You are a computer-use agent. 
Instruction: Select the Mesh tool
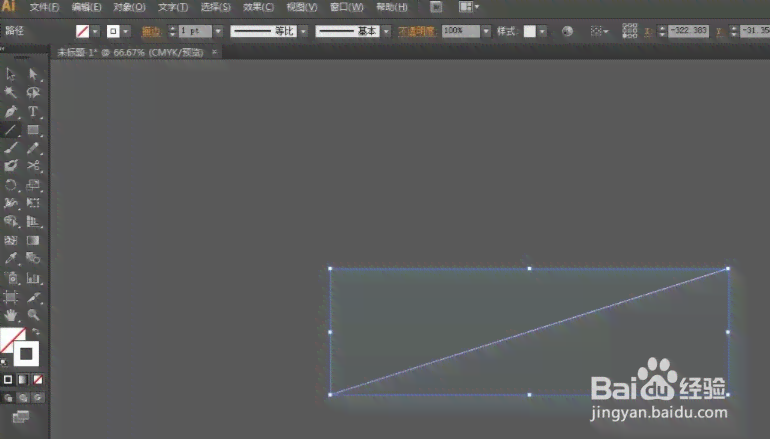10,240
